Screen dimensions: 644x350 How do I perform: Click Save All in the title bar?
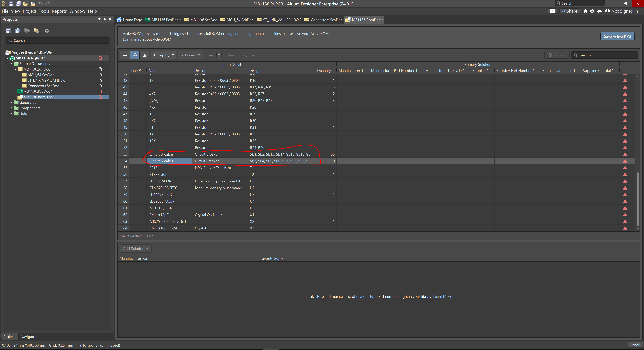click(x=18, y=4)
